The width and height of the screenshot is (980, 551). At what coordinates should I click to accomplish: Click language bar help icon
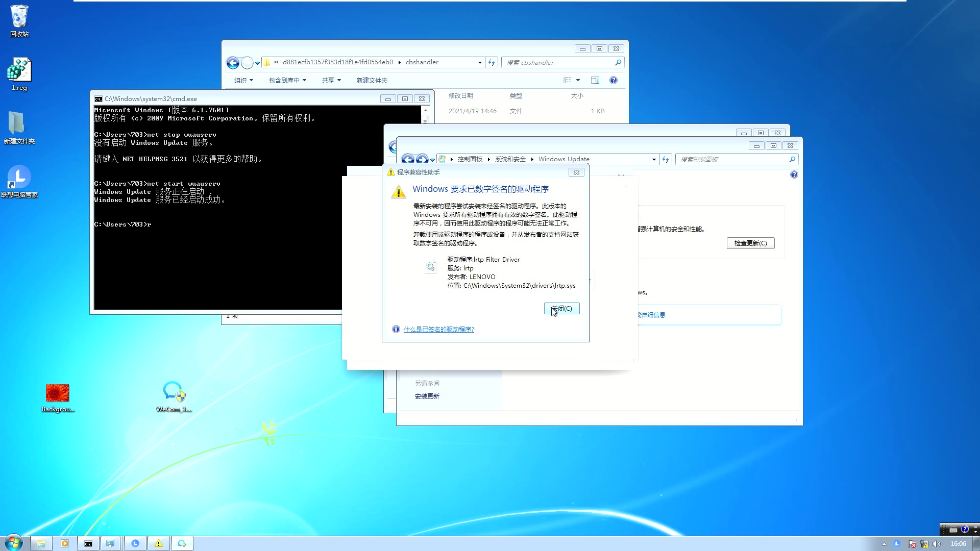coord(964,530)
